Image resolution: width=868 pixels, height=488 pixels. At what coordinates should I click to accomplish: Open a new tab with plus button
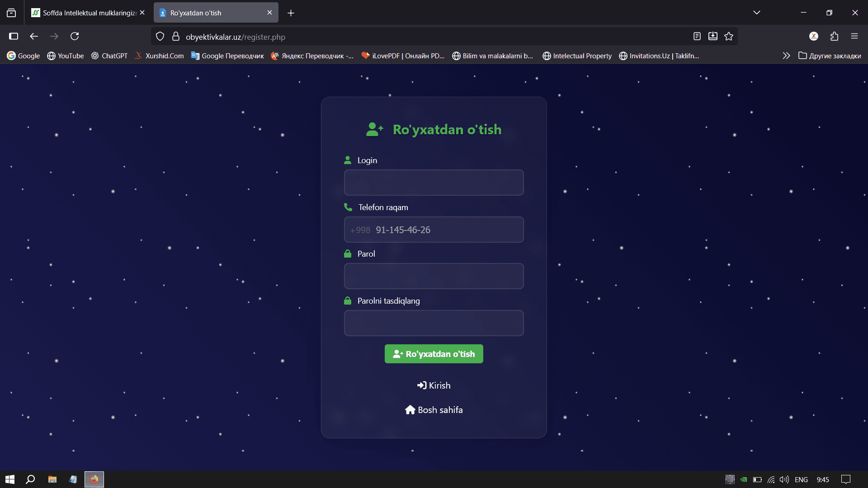click(291, 13)
